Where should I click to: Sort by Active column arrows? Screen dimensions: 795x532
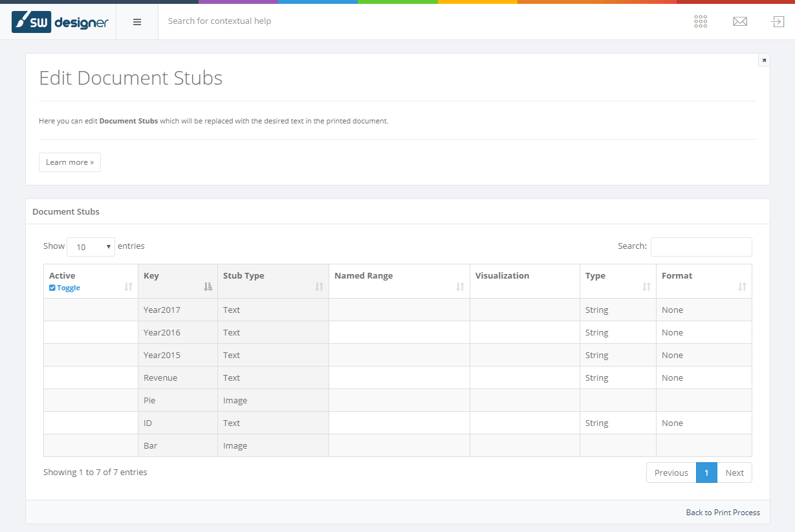128,286
